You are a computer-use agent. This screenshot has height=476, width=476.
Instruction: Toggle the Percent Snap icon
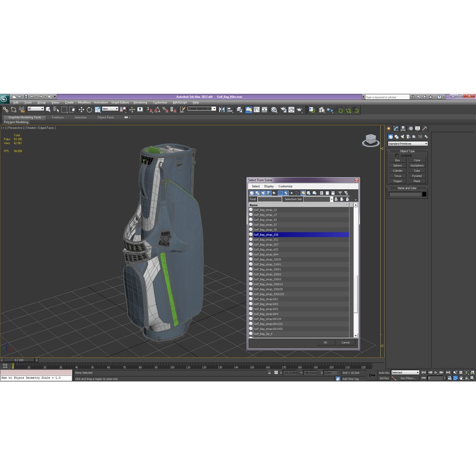[x=165, y=110]
